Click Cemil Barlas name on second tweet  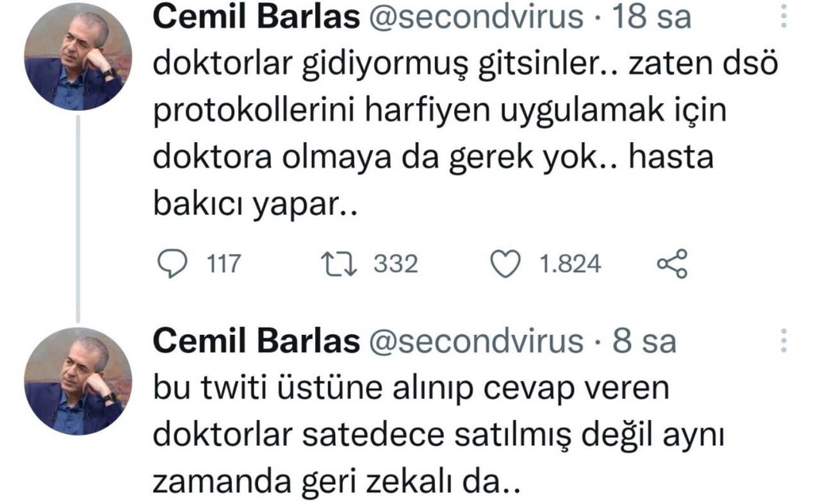coord(256,342)
